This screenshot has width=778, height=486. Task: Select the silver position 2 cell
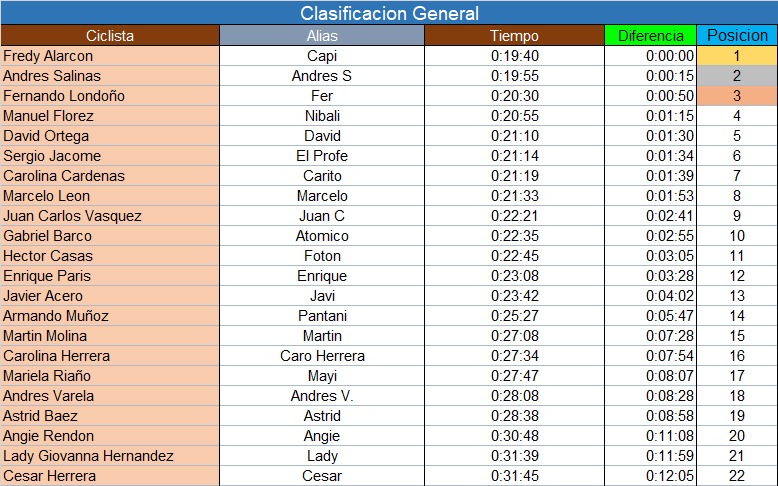pyautogui.click(x=737, y=76)
